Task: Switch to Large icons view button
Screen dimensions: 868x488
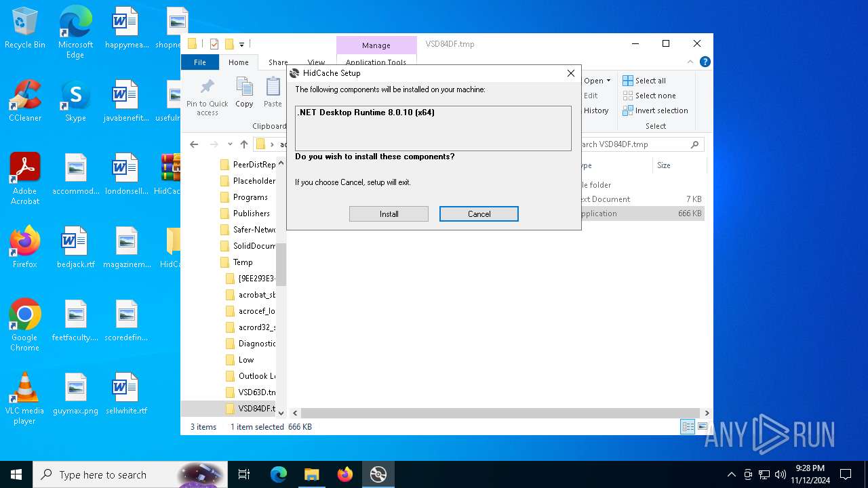Action: click(x=703, y=426)
